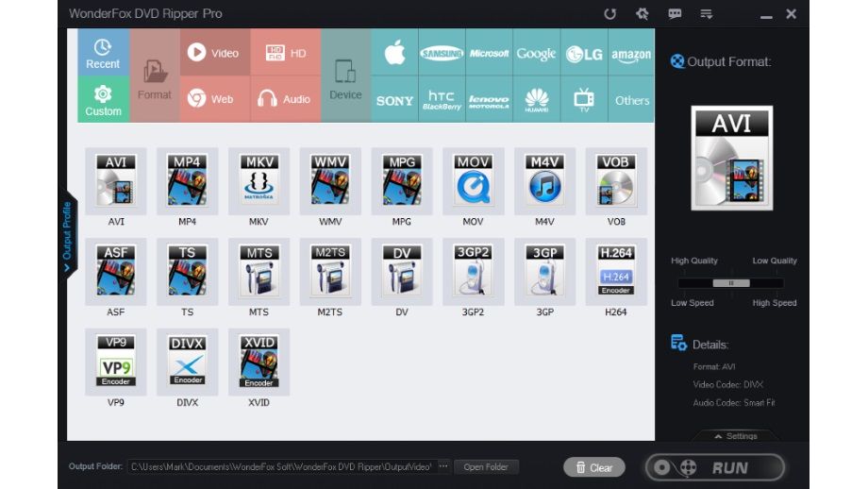Select the TV device category icon
Viewport: 868px width, 489px height.
[x=584, y=99]
